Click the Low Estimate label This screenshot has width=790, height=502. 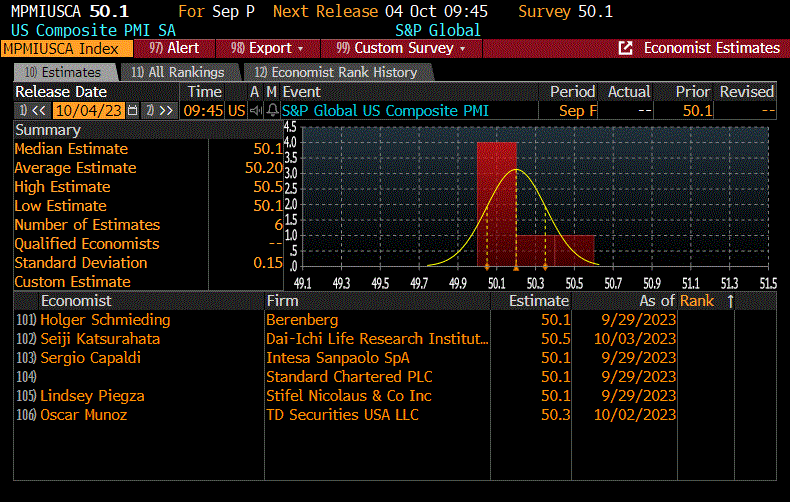pyautogui.click(x=60, y=206)
